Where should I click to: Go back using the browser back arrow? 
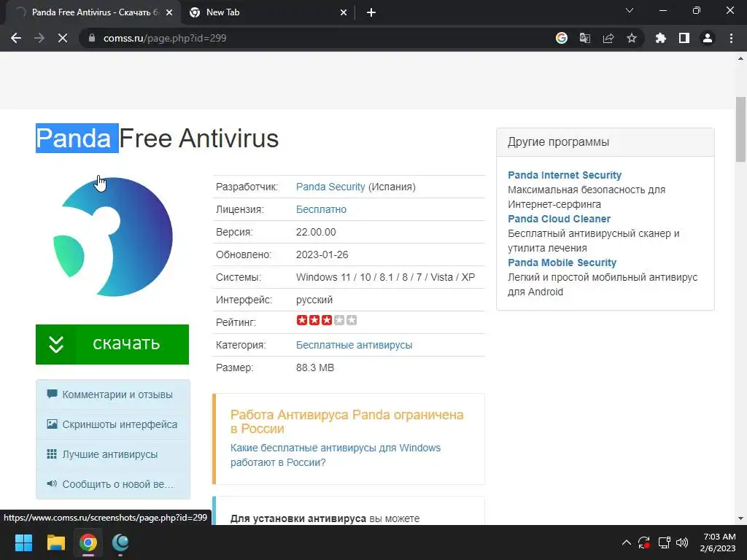click(16, 38)
